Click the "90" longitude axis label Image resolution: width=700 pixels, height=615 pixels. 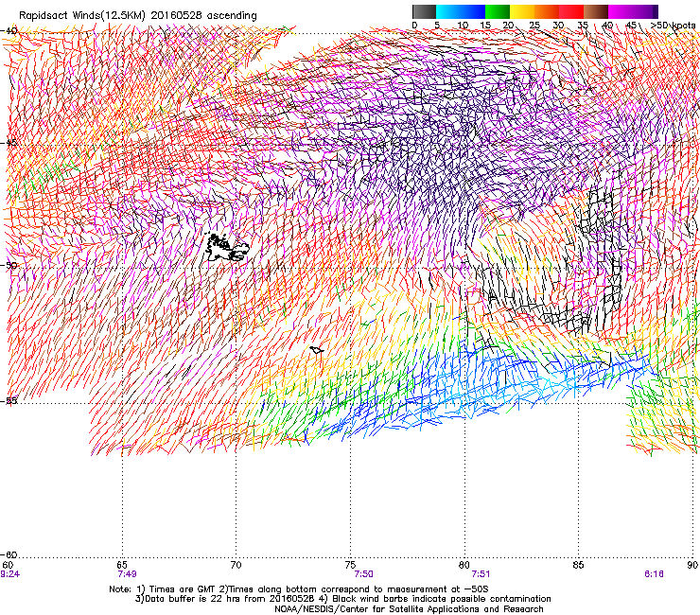click(x=692, y=565)
